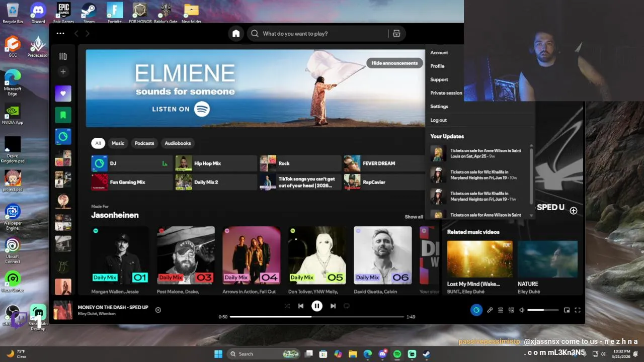Go back with the left arrow
This screenshot has width=644, height=362.
pyautogui.click(x=76, y=34)
